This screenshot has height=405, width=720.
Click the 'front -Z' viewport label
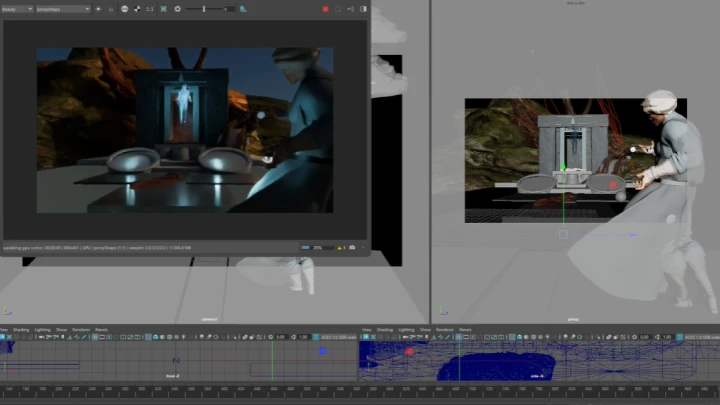tap(173, 376)
